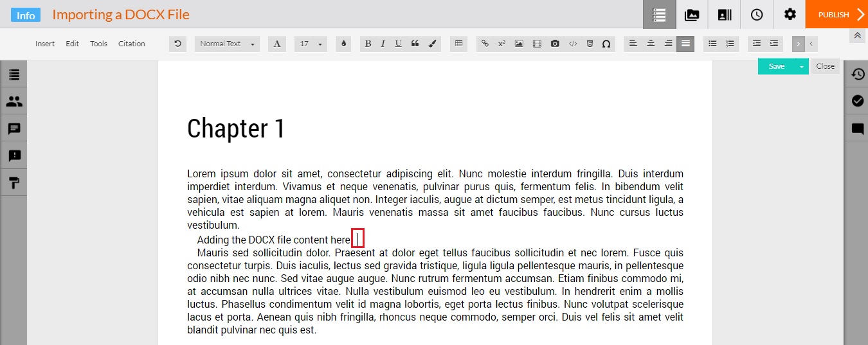Viewport: 868px width, 345px height.
Task: Apply blockquote with quote icon
Action: click(x=415, y=44)
